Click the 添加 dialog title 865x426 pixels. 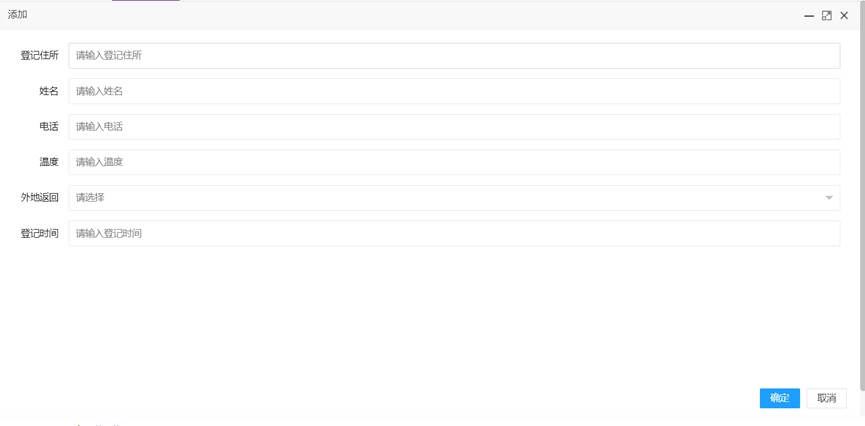pyautogui.click(x=18, y=15)
